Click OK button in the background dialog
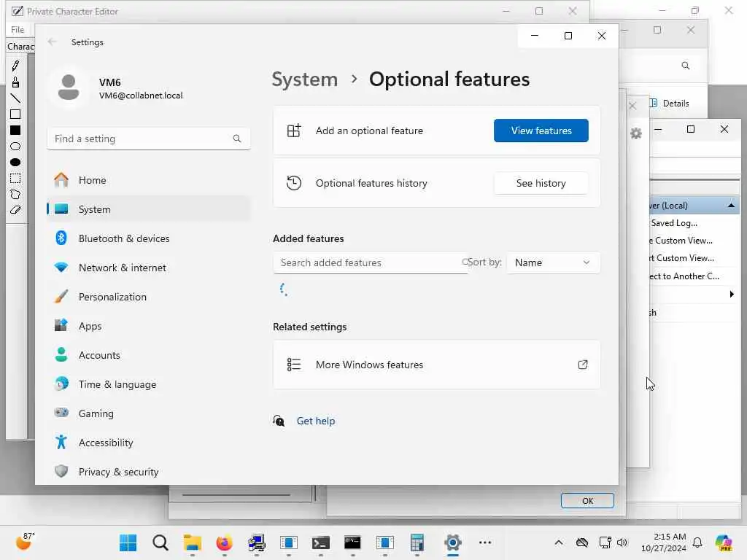 pyautogui.click(x=587, y=501)
